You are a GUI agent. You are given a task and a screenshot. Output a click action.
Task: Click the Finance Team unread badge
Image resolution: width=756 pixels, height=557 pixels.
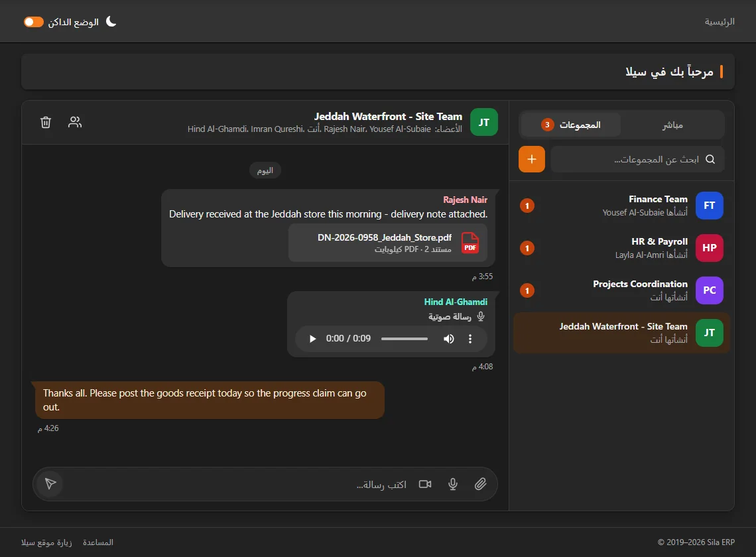527,206
